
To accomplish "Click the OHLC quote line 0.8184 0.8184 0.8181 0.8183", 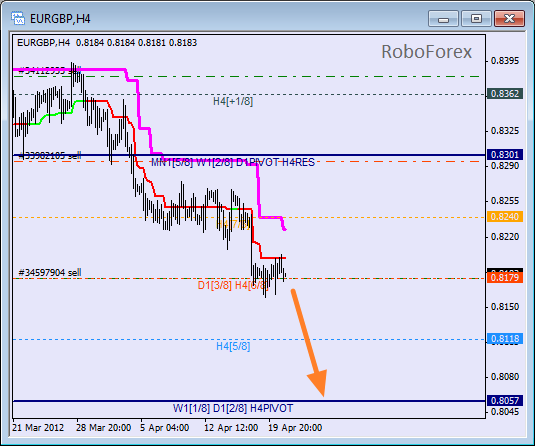I will (136, 43).
